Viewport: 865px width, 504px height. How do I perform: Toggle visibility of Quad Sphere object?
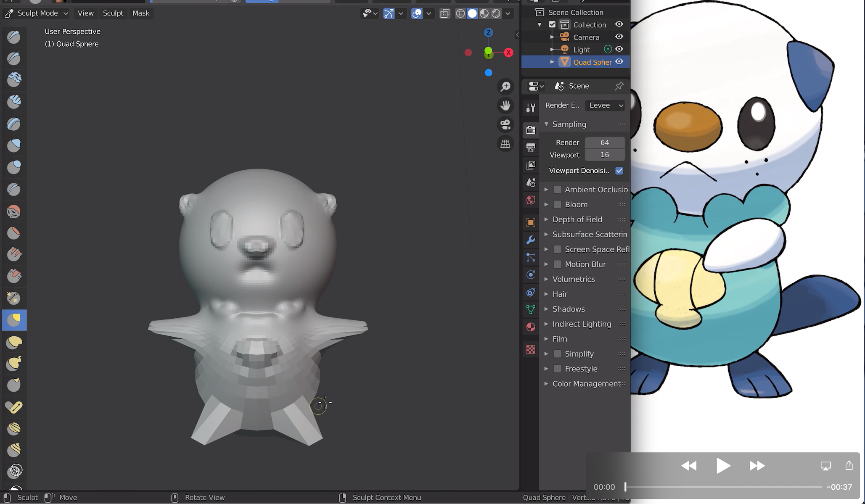[x=619, y=62]
